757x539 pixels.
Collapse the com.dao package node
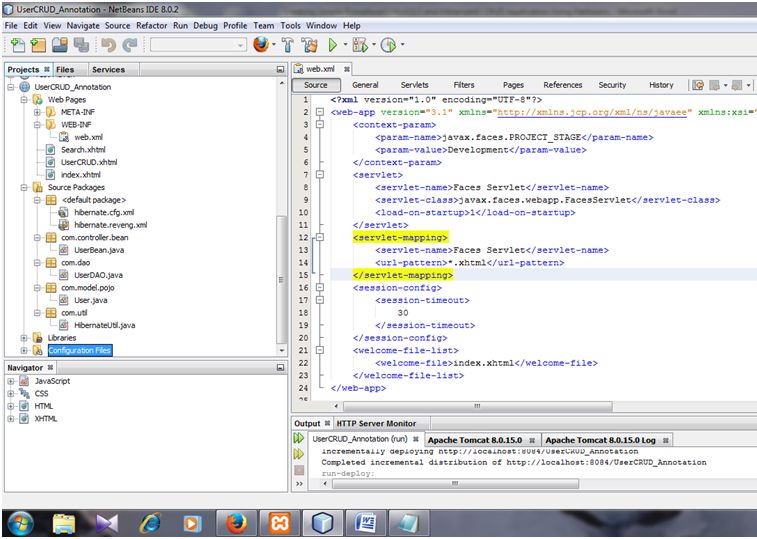point(37,263)
